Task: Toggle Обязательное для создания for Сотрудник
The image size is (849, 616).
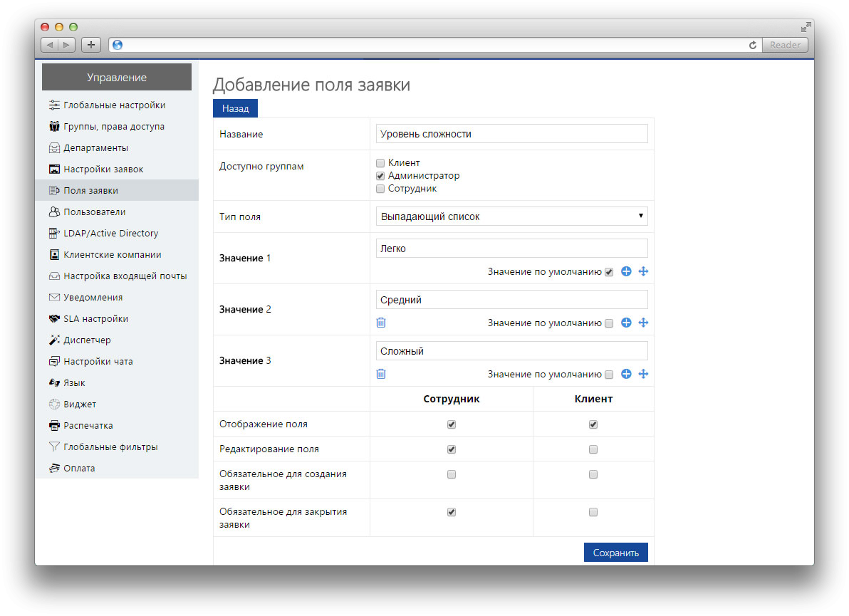Action: (452, 474)
